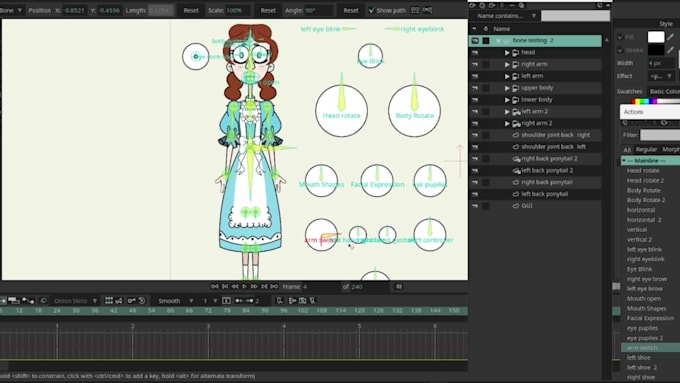Expand the left arm 2 switch layer
The width and height of the screenshot is (680, 383).
tap(507, 111)
